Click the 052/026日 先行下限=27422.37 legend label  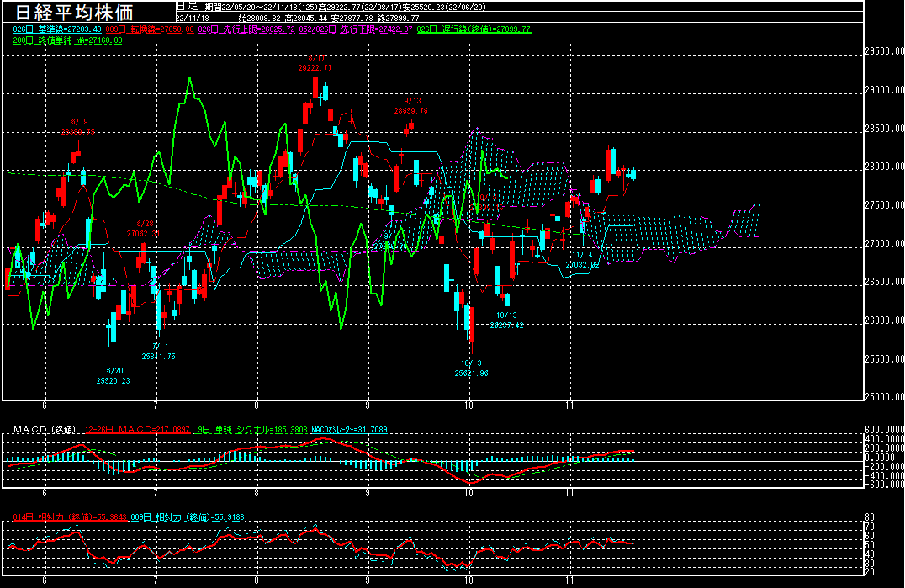(x=356, y=29)
